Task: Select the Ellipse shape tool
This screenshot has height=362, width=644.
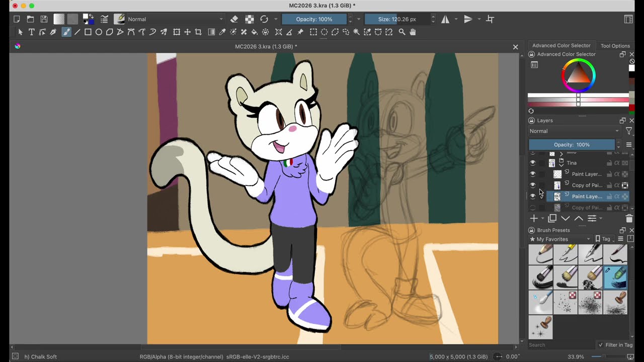Action: tap(99, 32)
